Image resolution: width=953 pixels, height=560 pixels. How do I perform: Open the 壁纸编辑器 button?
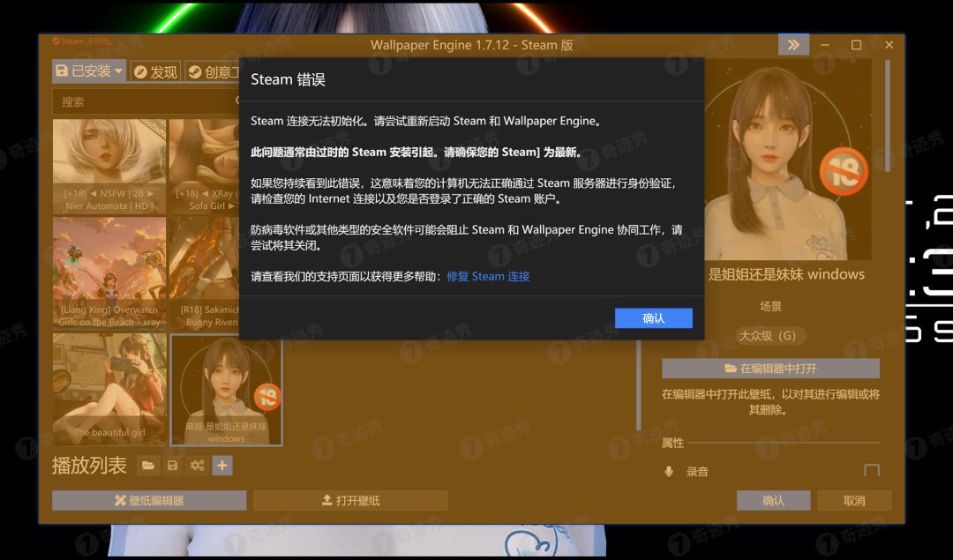(149, 501)
